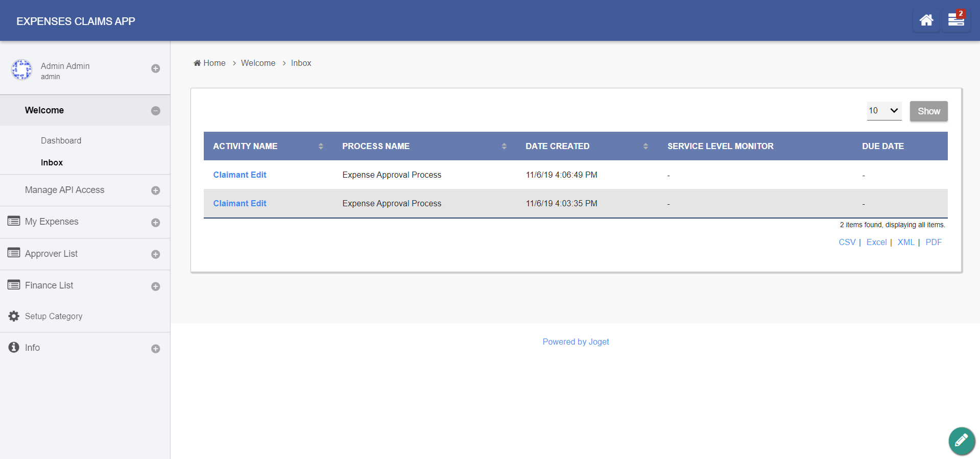Open Setup Category gear item
The image size is (980, 459).
(14, 316)
